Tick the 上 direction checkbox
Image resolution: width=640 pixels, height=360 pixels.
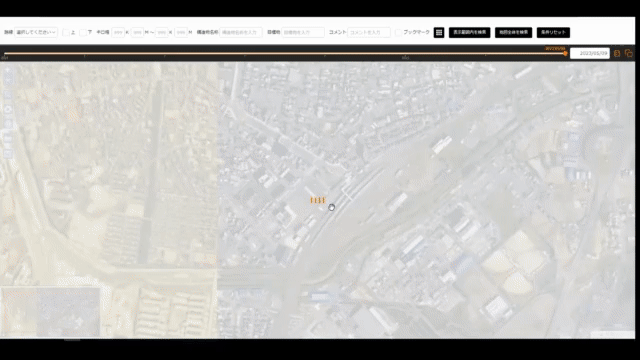pos(66,32)
